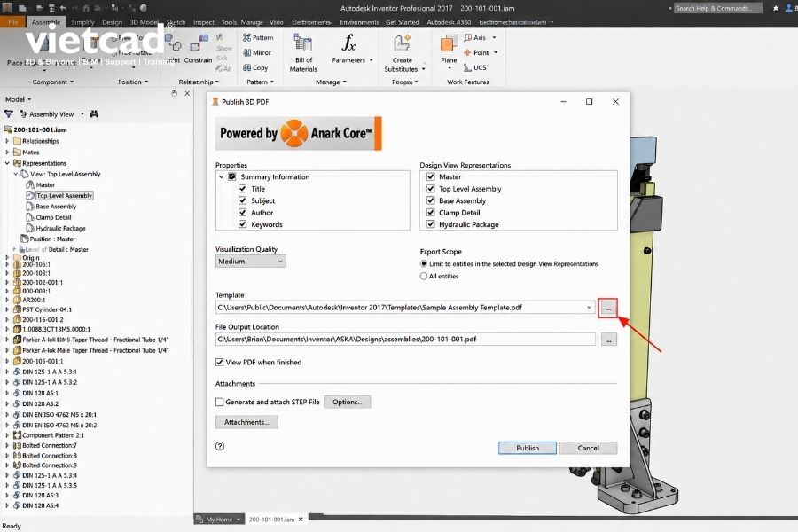This screenshot has height=532, width=798.
Task: Toggle Hydraulic Package representation checkbox
Action: 431,224
